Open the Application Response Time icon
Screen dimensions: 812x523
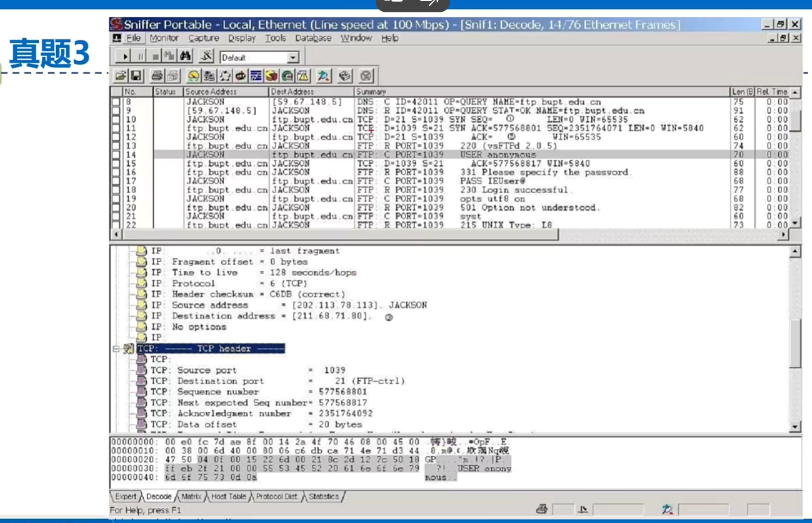(x=241, y=76)
